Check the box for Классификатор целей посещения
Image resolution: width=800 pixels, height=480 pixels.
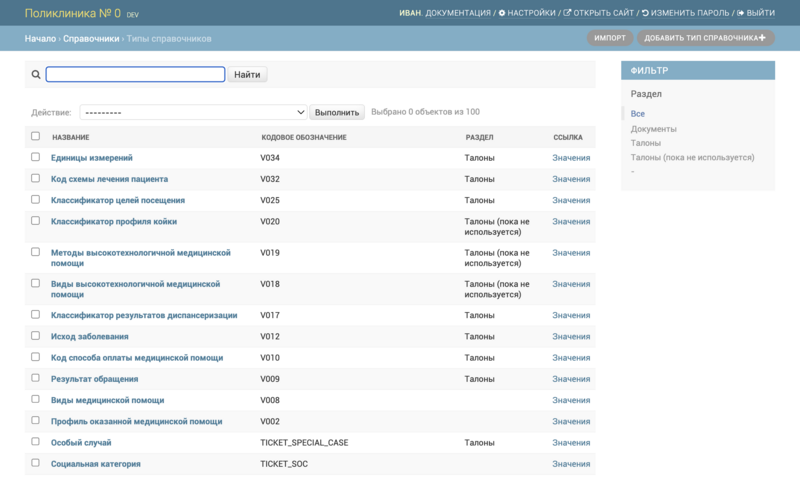pyautogui.click(x=35, y=199)
